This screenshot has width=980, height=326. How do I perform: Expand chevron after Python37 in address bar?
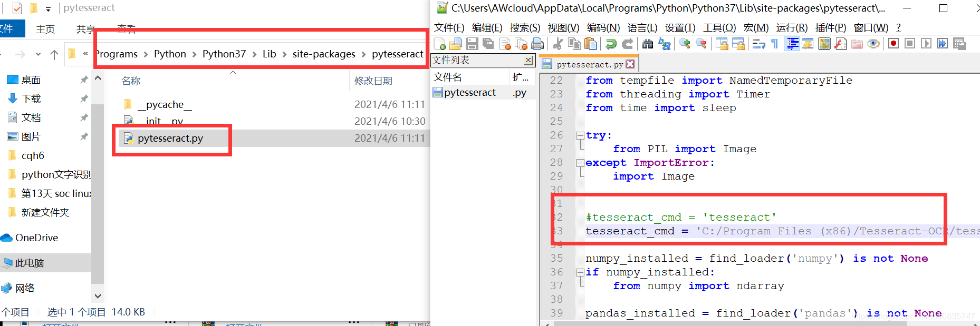(255, 54)
